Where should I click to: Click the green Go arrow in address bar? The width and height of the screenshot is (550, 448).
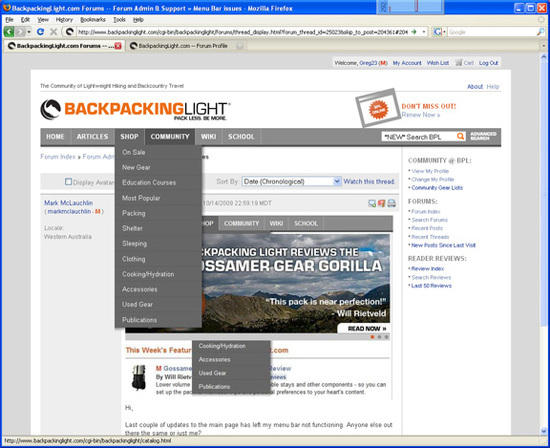[414, 32]
